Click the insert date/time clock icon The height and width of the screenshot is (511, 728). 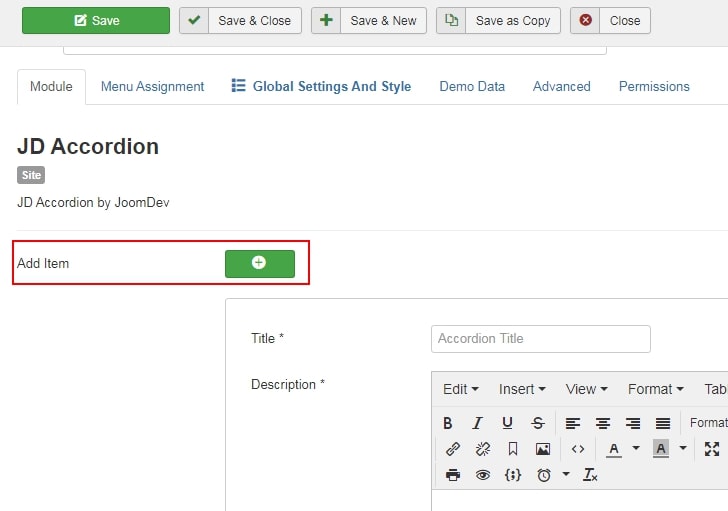tap(544, 475)
